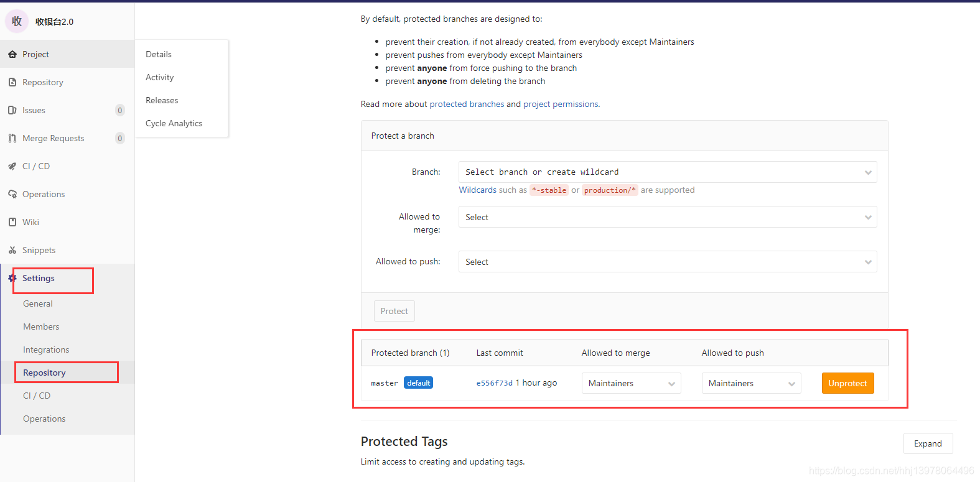Open Cycle Analytics from Project submenu
This screenshot has height=482, width=980.
[174, 123]
